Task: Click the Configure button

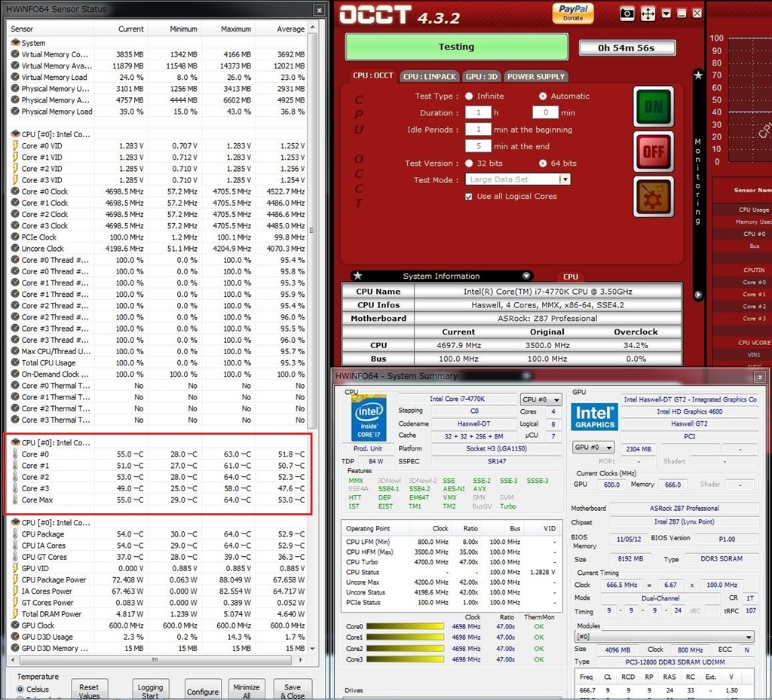Action: 202,690
